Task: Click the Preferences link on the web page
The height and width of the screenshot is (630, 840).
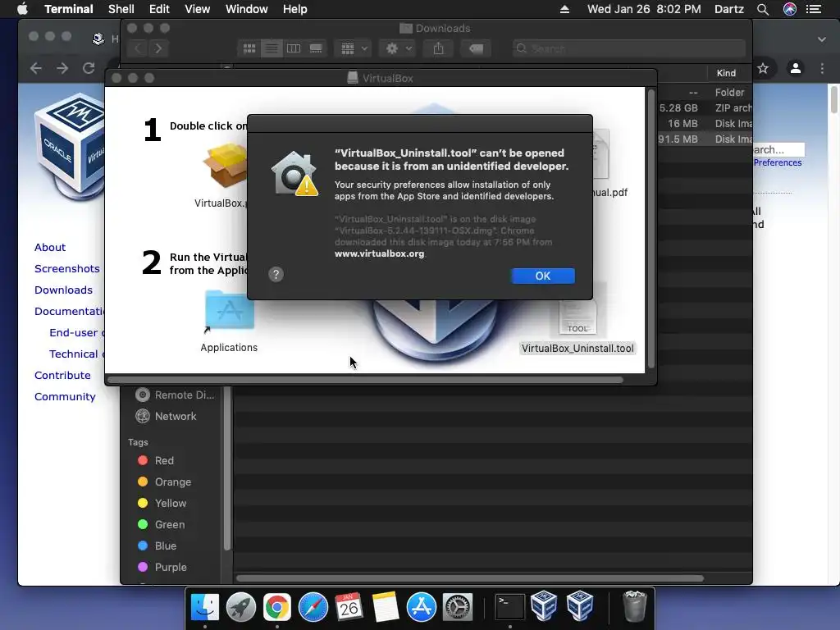Action: (x=778, y=163)
